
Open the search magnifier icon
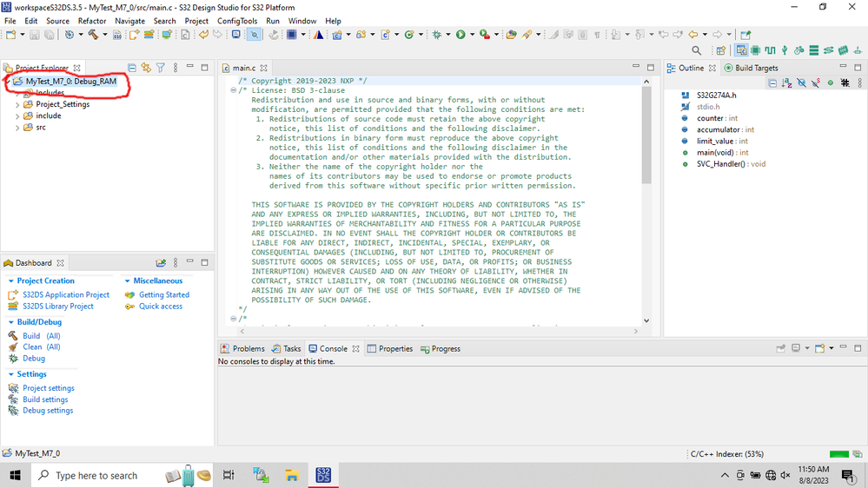pyautogui.click(x=696, y=50)
